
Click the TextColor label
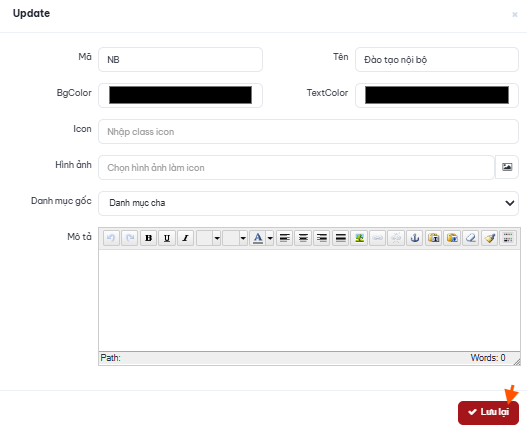(x=327, y=93)
